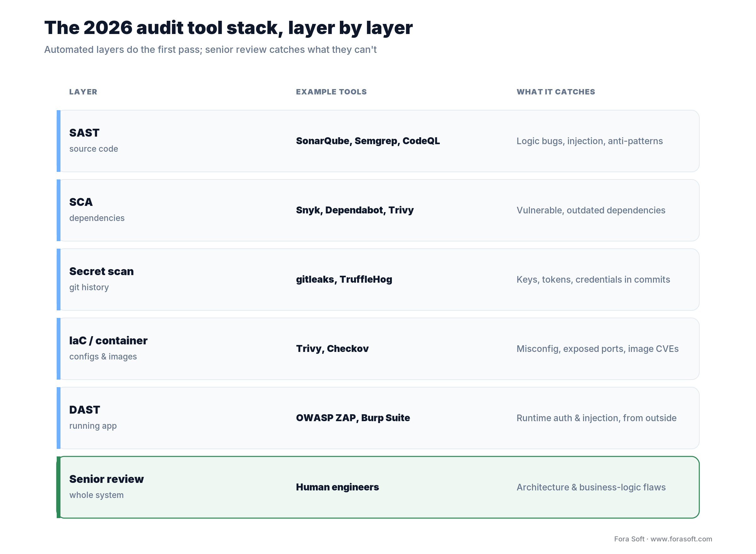
Task: Click the WHAT IT CATCHES column header
Action: pyautogui.click(x=556, y=92)
